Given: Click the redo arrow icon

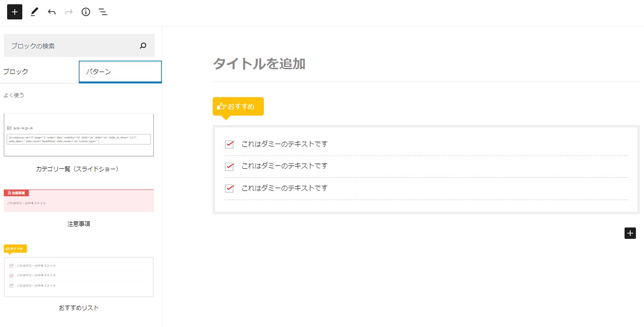Looking at the screenshot, I should coord(69,12).
